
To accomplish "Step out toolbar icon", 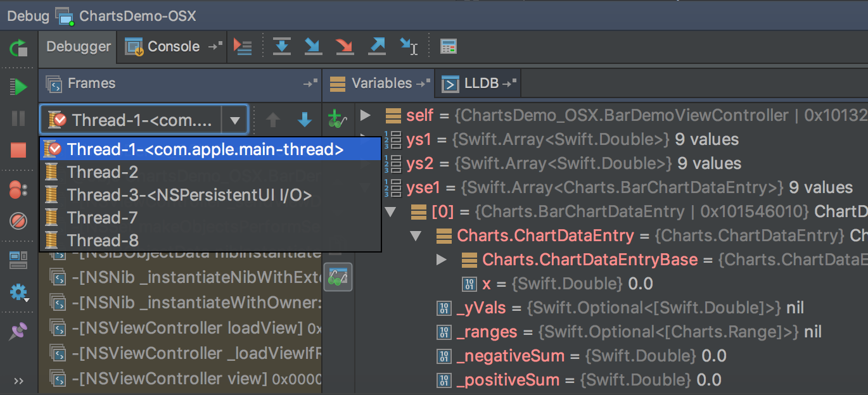I will [x=377, y=46].
